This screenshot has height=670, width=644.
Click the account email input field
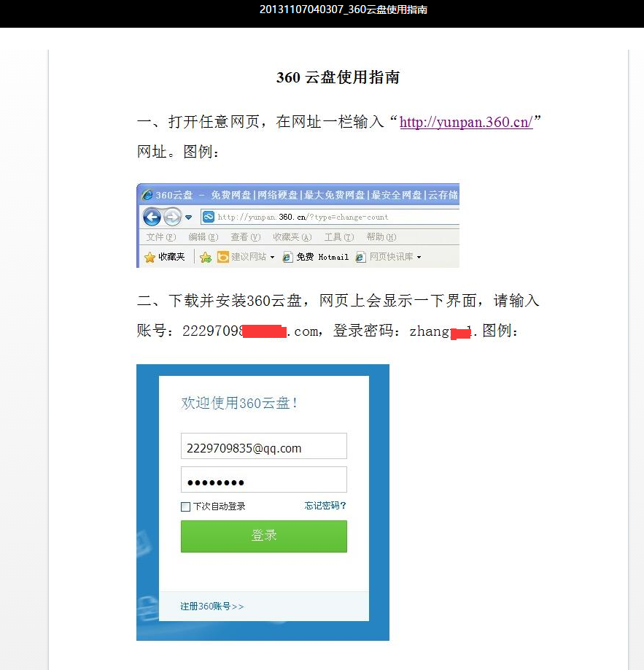[264, 446]
